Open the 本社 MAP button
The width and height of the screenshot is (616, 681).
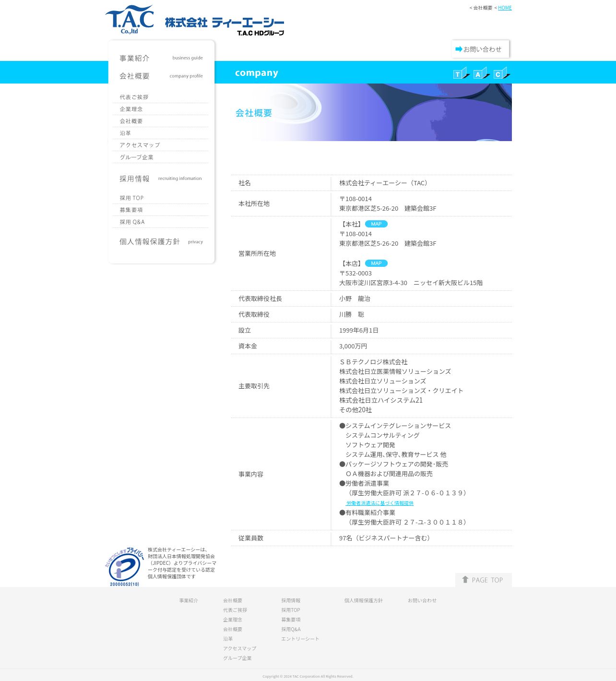coord(376,224)
